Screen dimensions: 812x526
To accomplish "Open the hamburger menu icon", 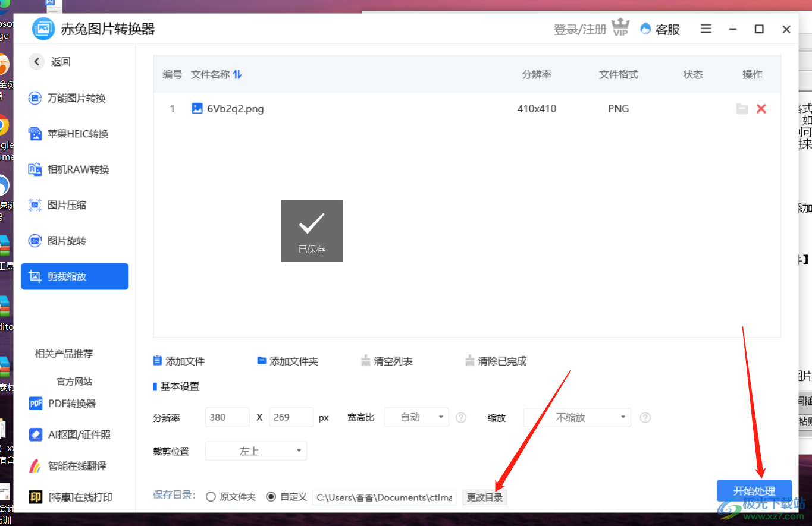I will (706, 29).
